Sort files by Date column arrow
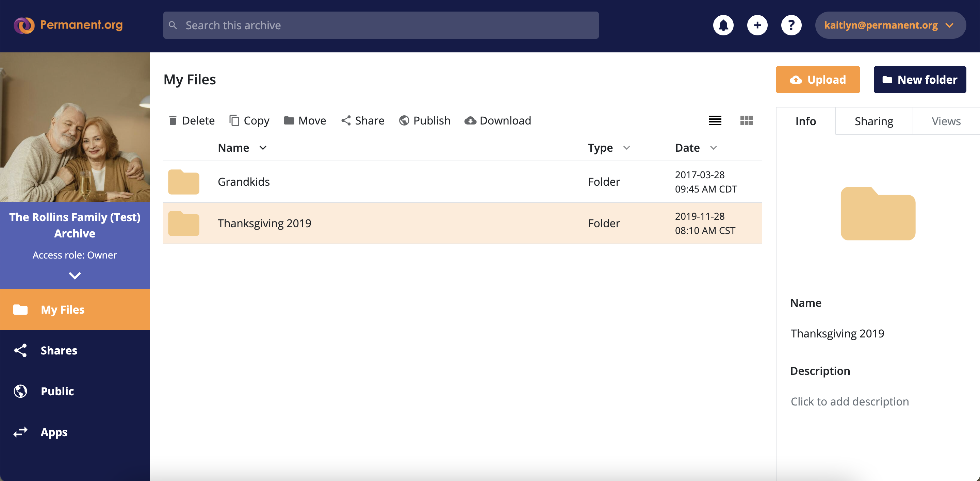 pyautogui.click(x=713, y=148)
